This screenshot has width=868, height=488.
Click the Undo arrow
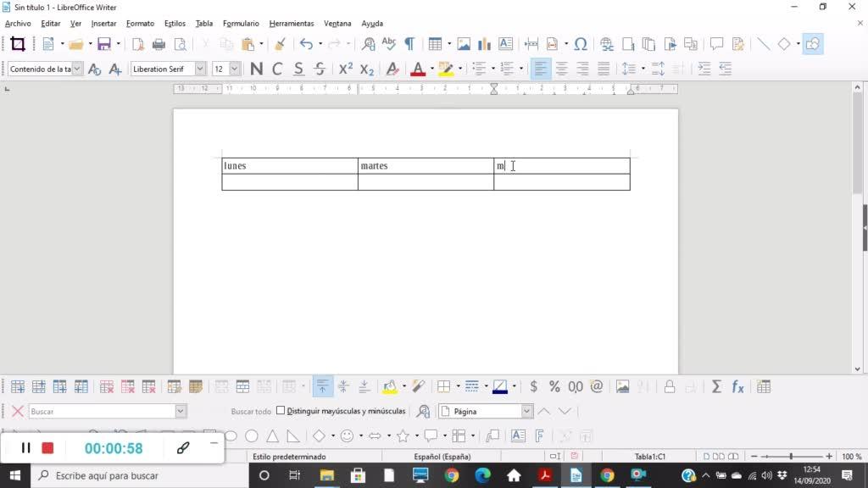[306, 44]
